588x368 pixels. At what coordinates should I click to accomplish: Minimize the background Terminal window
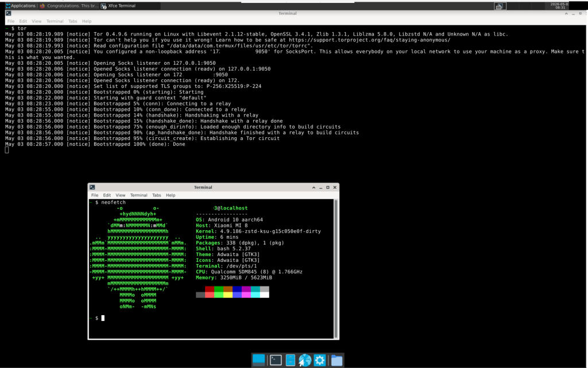(574, 13)
